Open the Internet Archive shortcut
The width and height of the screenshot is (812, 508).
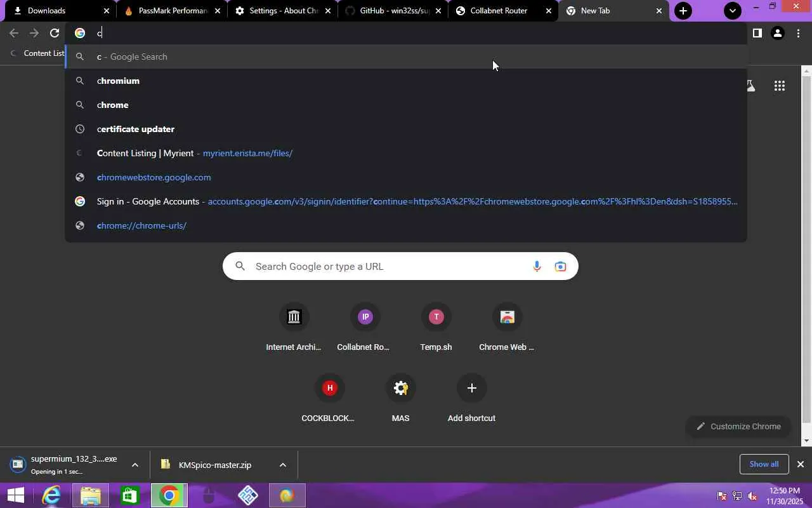[294, 328]
